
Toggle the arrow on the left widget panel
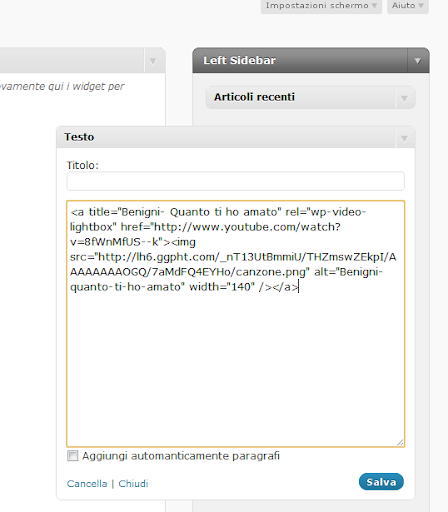tap(153, 61)
